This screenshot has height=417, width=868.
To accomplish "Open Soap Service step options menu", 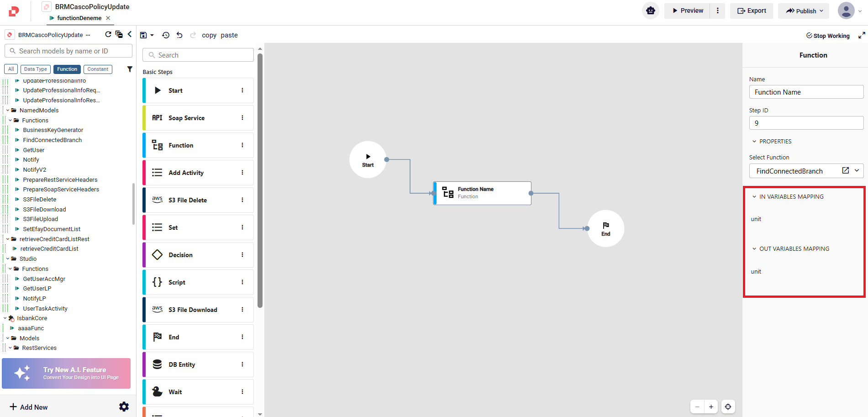I will point(242,118).
